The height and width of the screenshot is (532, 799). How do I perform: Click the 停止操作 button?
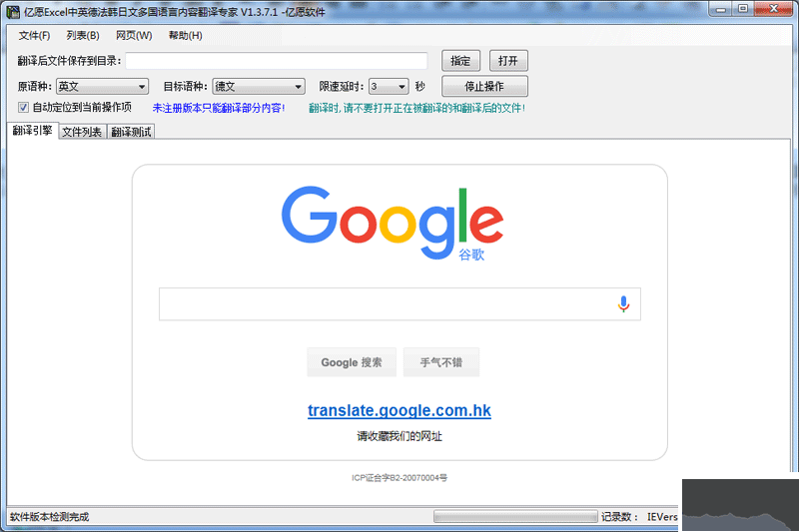[484, 87]
